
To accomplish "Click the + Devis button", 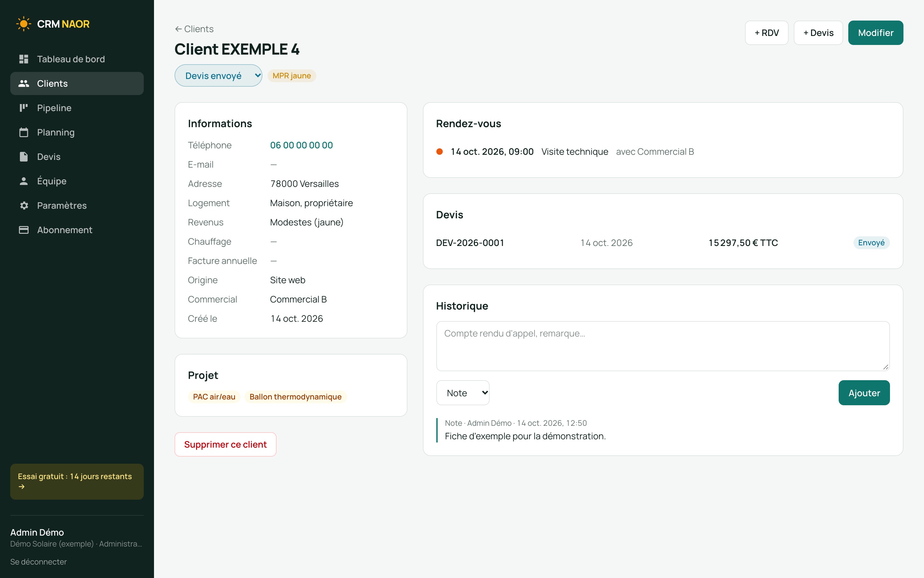I will 818,33.
